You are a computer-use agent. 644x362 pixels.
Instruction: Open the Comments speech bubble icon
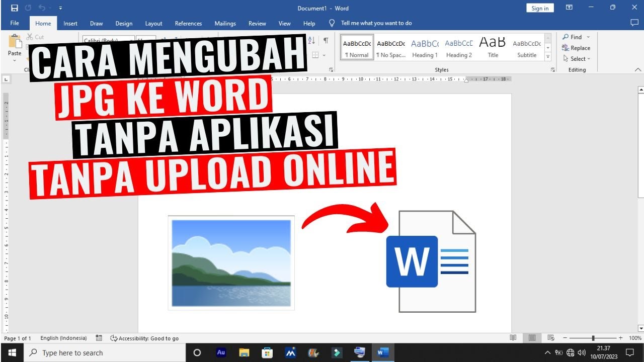[x=634, y=23]
